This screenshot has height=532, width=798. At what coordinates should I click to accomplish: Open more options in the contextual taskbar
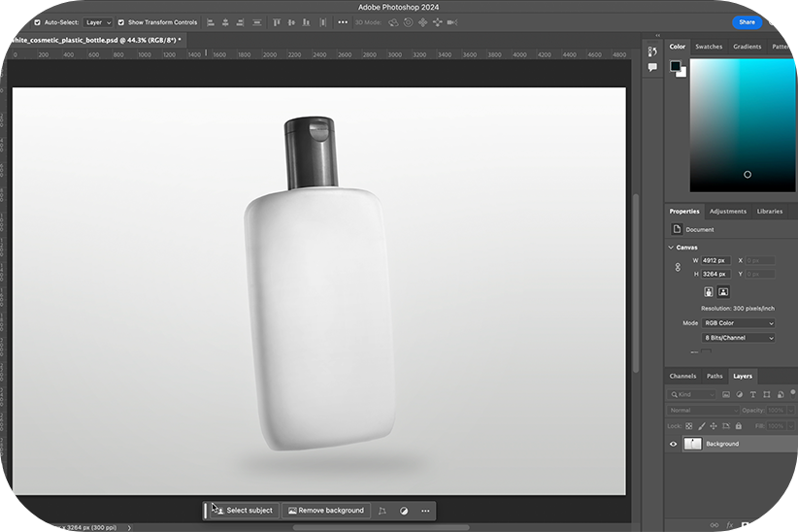pyautogui.click(x=425, y=511)
